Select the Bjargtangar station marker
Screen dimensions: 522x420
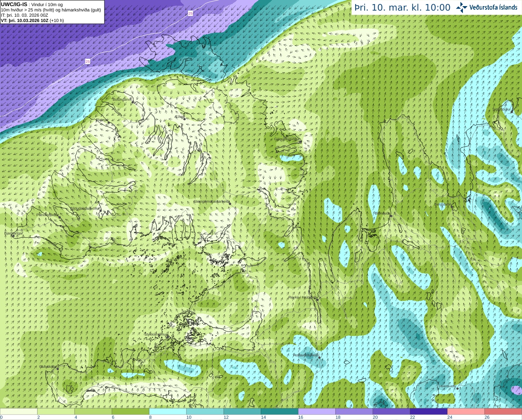pyautogui.click(x=13, y=236)
